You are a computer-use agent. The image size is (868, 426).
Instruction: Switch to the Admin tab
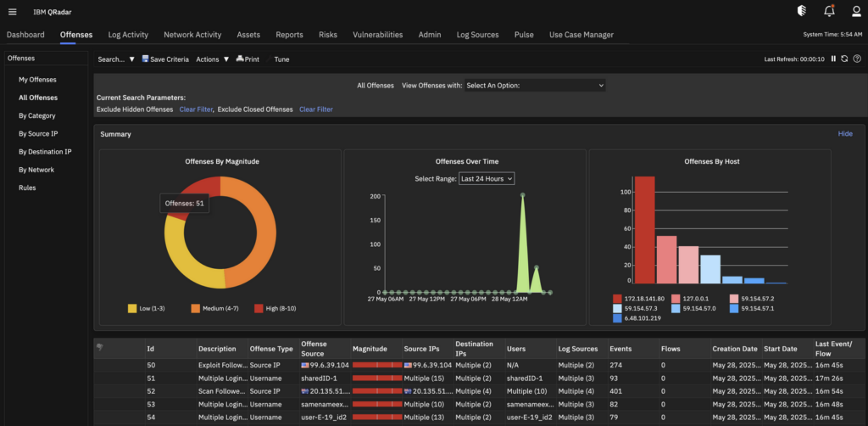point(430,34)
